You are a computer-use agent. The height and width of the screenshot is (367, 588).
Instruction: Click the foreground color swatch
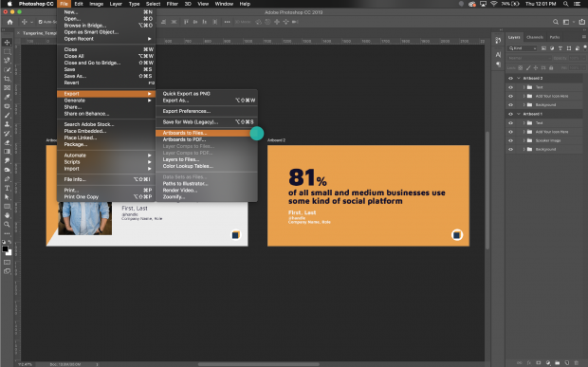pyautogui.click(x=6, y=249)
